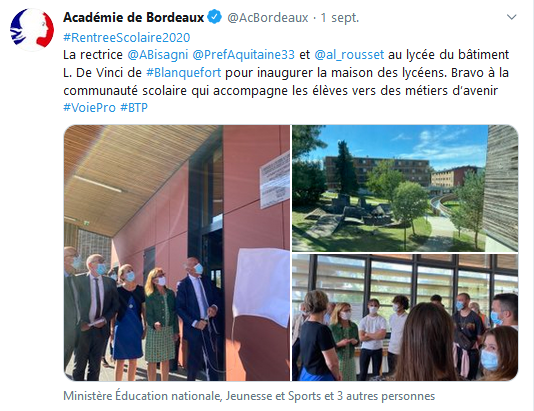Open the Académie de Bordeaux profile avatar

point(32,30)
